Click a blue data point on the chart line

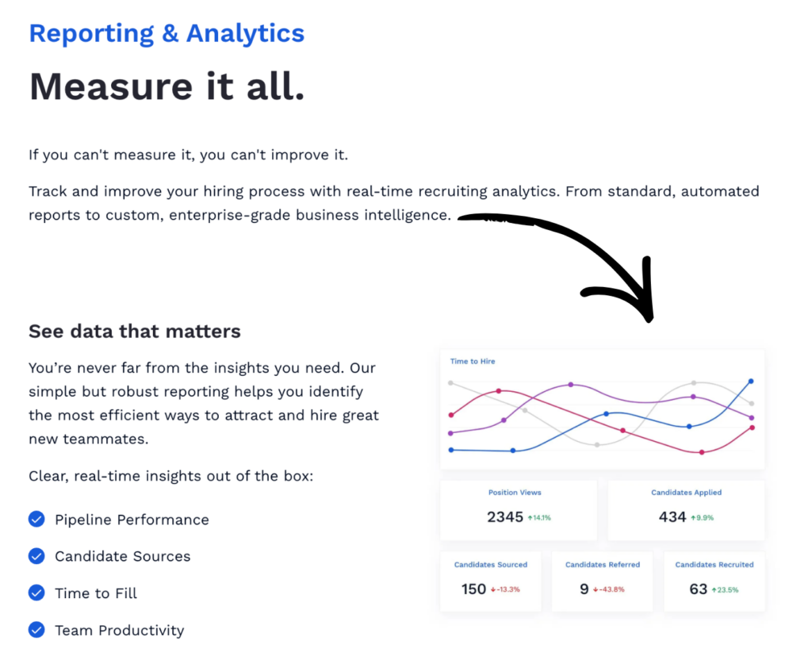point(605,413)
